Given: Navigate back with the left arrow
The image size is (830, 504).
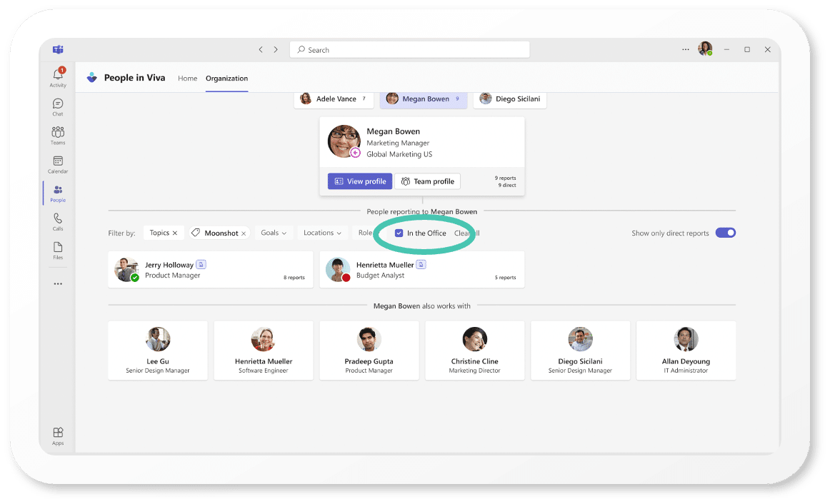Looking at the screenshot, I should [x=261, y=50].
